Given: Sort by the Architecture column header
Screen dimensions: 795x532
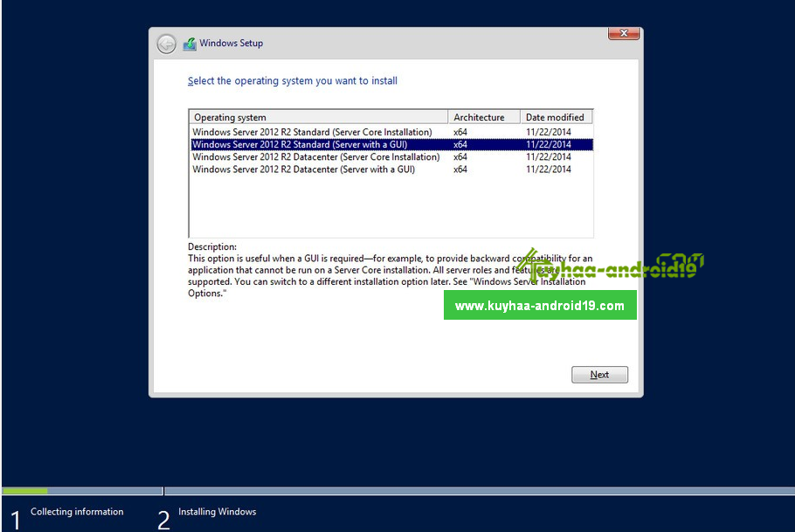Looking at the screenshot, I should (x=484, y=117).
